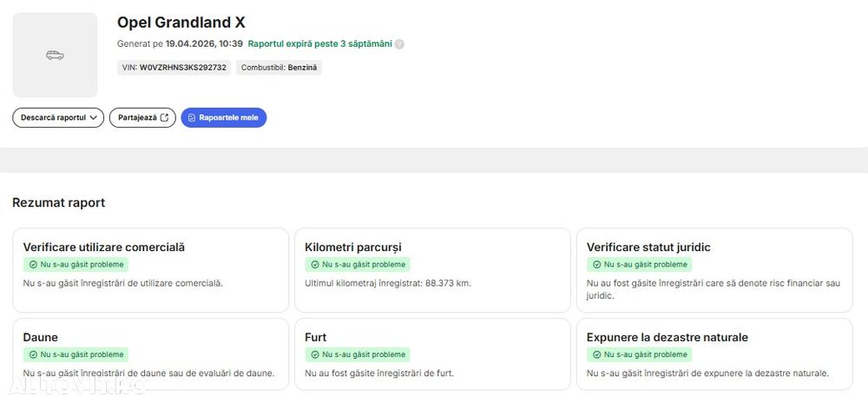Open the Furt card heading
Screen dimensions: 868x403
point(316,337)
